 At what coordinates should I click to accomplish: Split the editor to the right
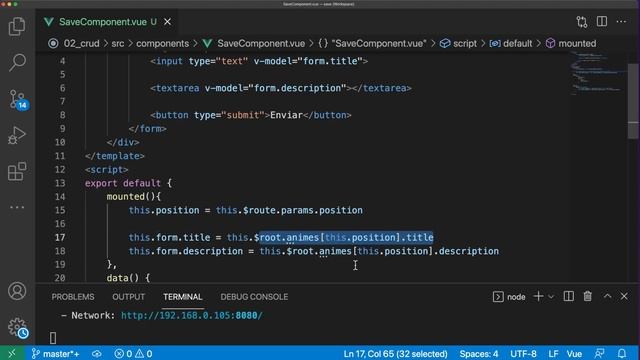602,22
